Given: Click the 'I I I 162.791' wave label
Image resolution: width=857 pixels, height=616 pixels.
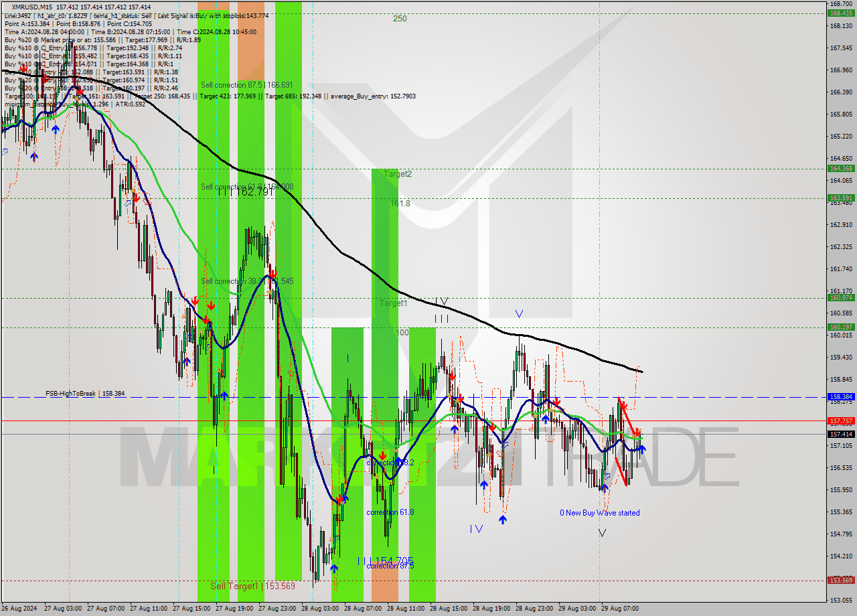Looking at the screenshot, I should (246, 192).
